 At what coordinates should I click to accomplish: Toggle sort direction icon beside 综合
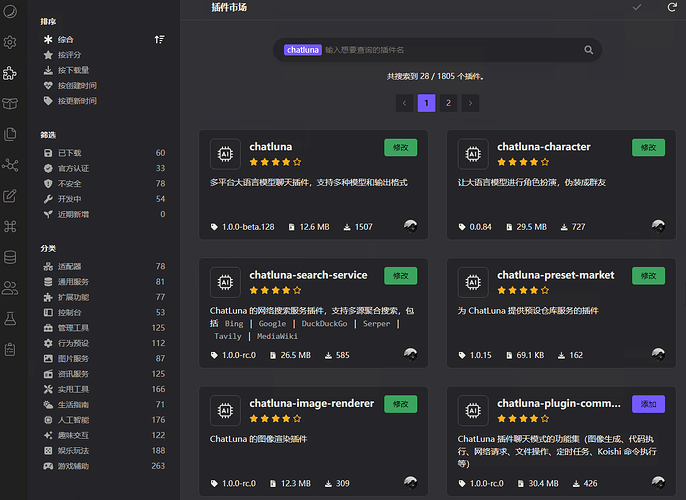pyautogui.click(x=160, y=39)
